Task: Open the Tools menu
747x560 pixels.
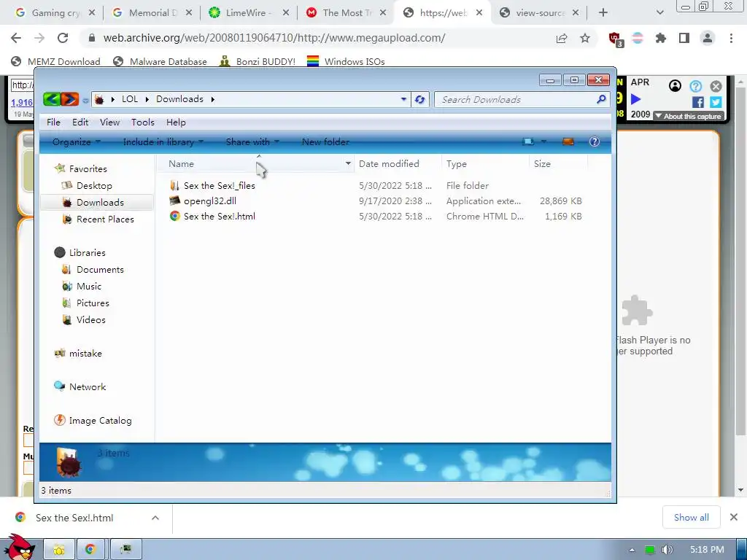Action: 143,122
